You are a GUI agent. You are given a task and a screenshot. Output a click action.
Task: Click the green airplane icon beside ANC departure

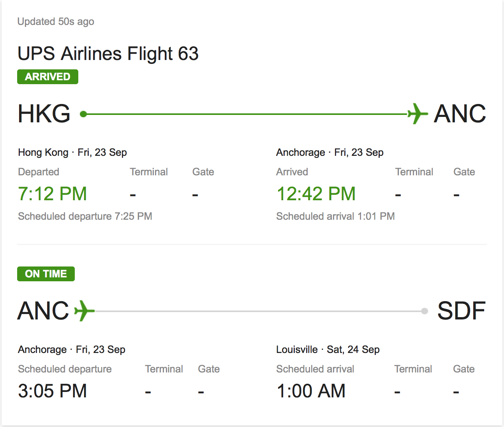tap(85, 311)
